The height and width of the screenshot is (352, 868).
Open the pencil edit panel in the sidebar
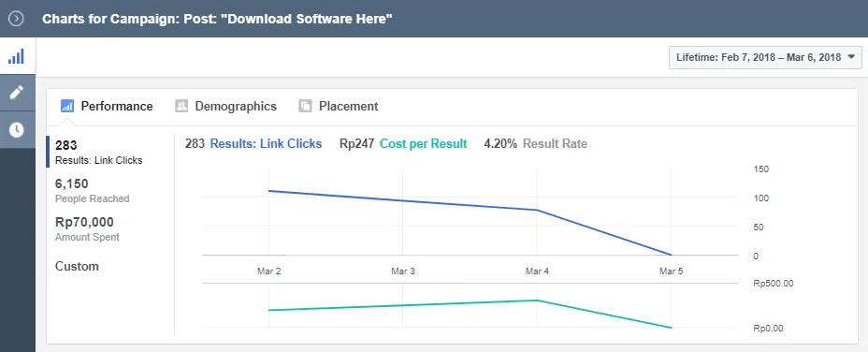coord(17,93)
